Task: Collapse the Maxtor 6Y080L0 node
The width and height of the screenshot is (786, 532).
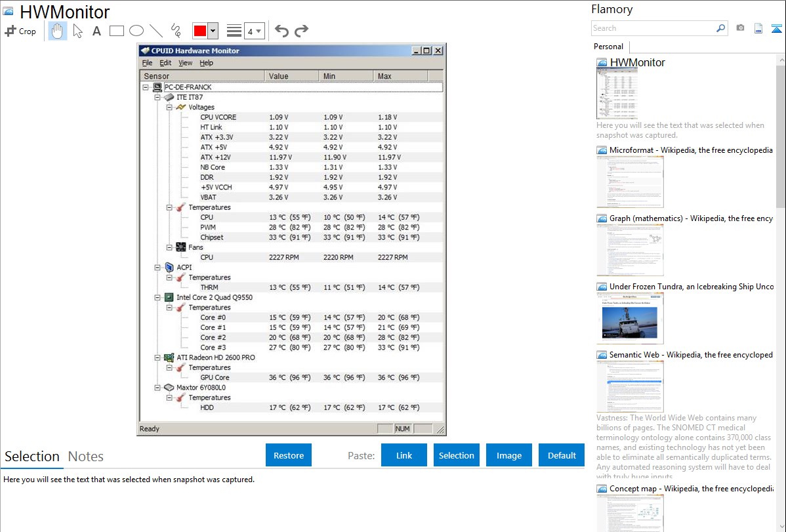Action: tap(157, 388)
